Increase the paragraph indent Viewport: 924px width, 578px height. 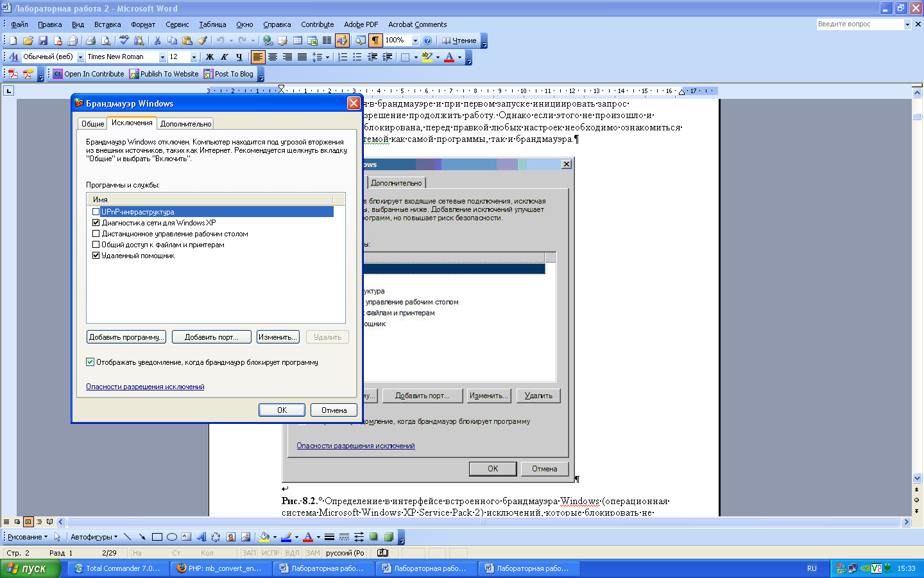[x=387, y=57]
